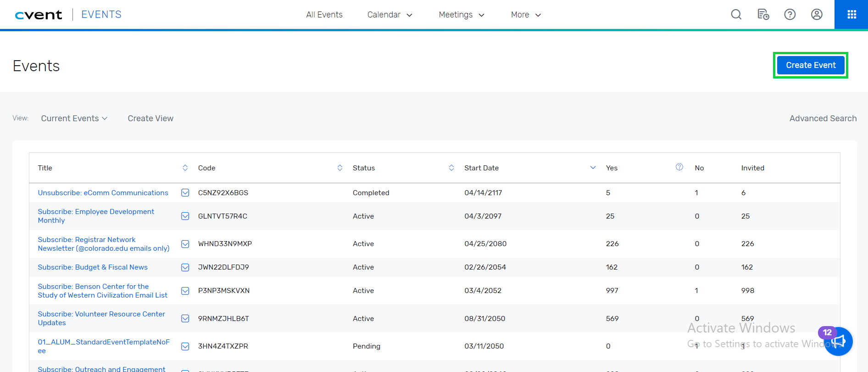The height and width of the screenshot is (372, 868).
Task: Open row actions for Benson Center Email List
Action: (x=185, y=291)
